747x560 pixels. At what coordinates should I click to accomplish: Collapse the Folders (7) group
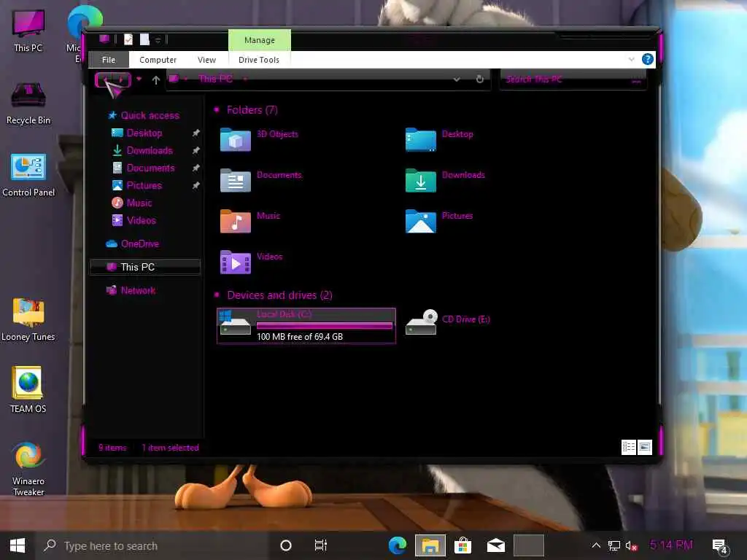(217, 110)
